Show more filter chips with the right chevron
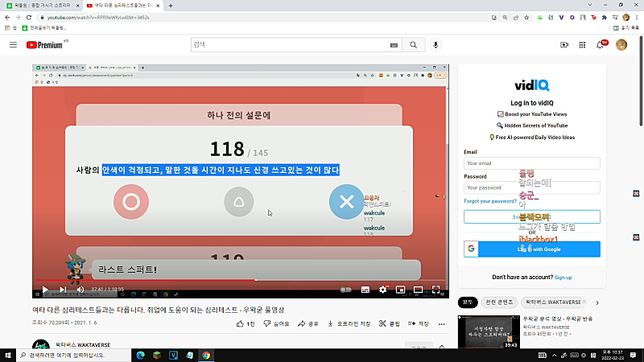The image size is (644, 362). click(597, 302)
